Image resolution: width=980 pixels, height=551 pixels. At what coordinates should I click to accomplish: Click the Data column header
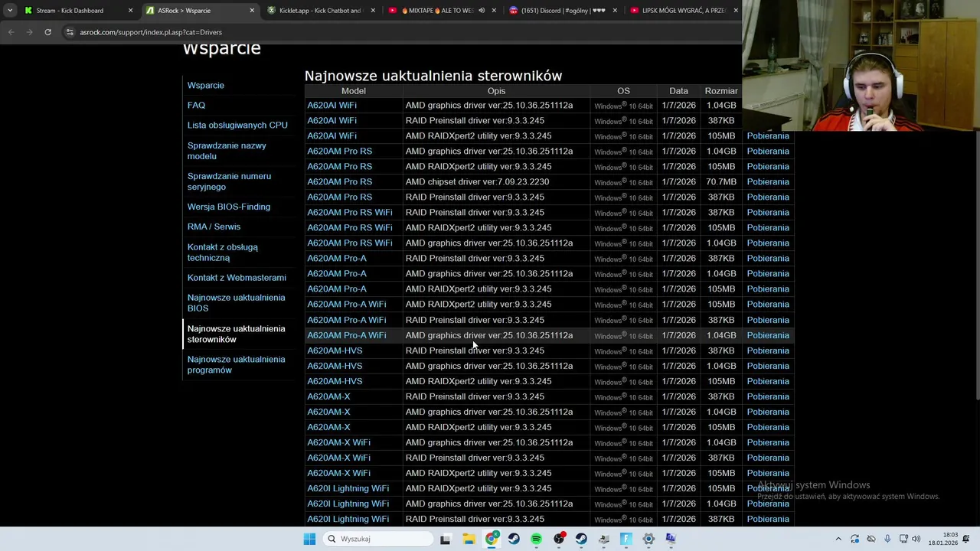coord(678,90)
